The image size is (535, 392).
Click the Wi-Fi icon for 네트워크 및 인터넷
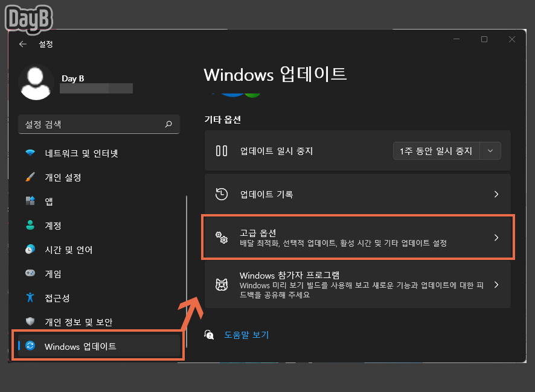tap(30, 153)
